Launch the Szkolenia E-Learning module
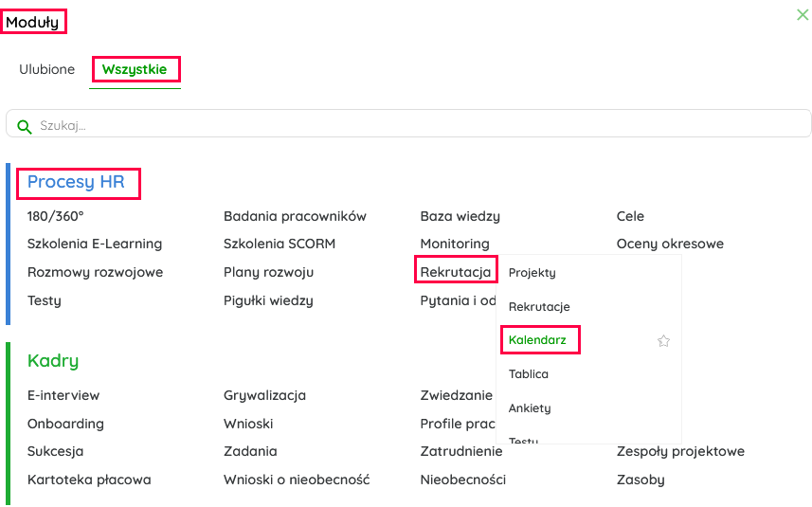Screen dimensions: 812x507 (95, 244)
